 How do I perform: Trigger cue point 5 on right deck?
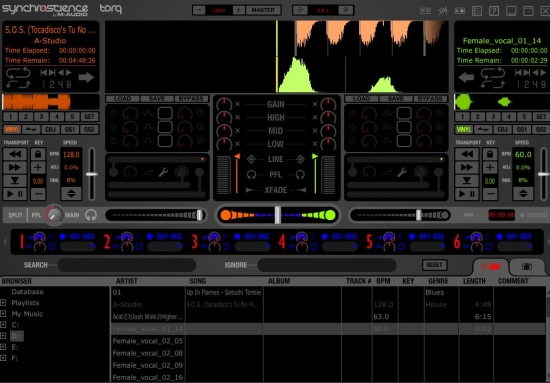click(x=524, y=116)
